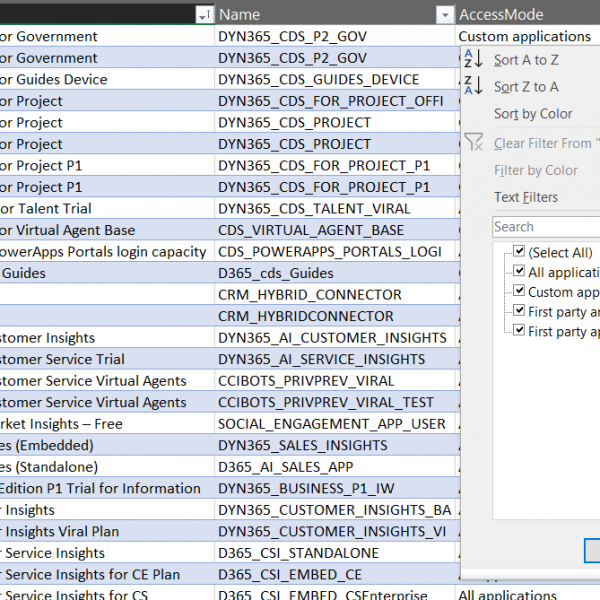Select DYN365_SALES_INSIGHTS cell
600x600 pixels.
coord(335,445)
